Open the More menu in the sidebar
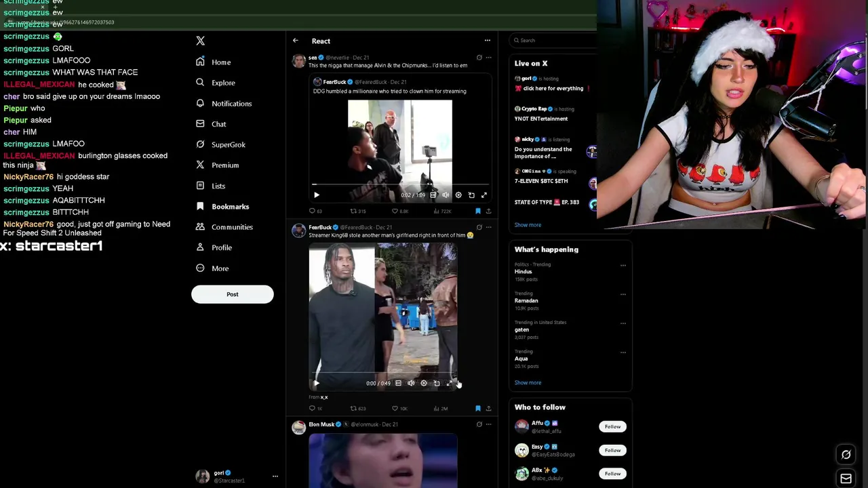868x488 pixels. point(212,268)
